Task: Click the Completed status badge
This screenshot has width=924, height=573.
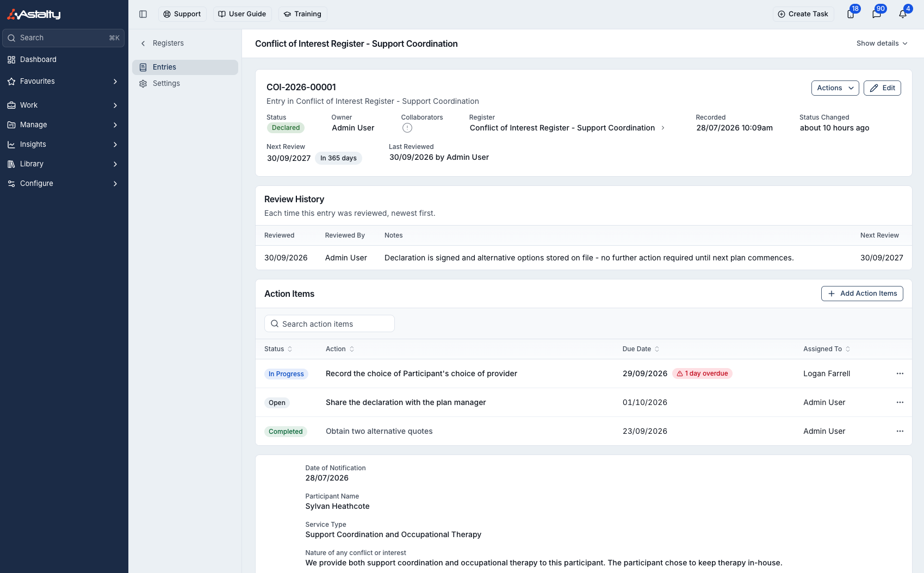Action: pyautogui.click(x=286, y=432)
